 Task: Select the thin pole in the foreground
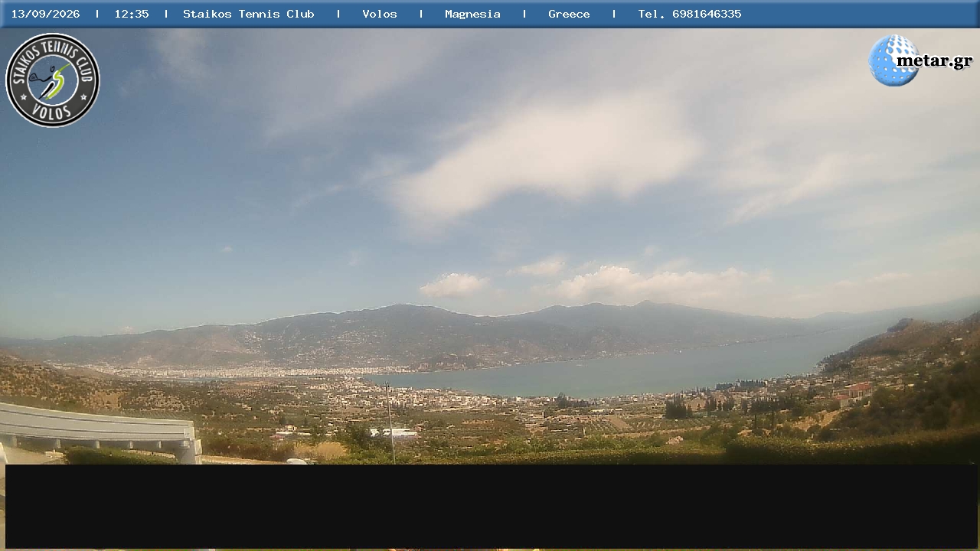390,422
